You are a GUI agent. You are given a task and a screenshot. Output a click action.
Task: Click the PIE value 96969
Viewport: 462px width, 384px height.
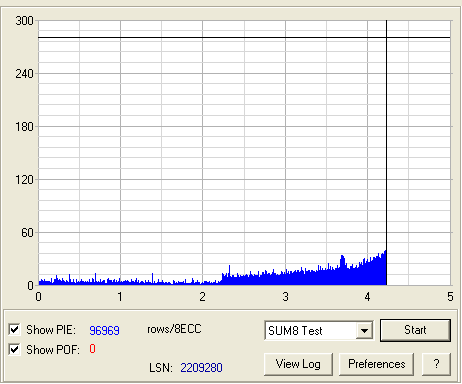click(104, 330)
